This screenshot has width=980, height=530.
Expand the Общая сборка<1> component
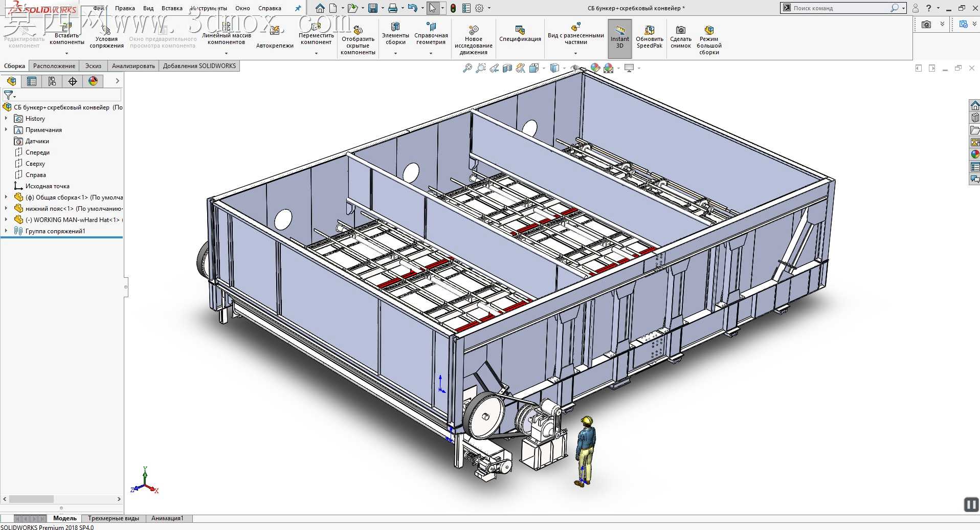tap(6, 197)
